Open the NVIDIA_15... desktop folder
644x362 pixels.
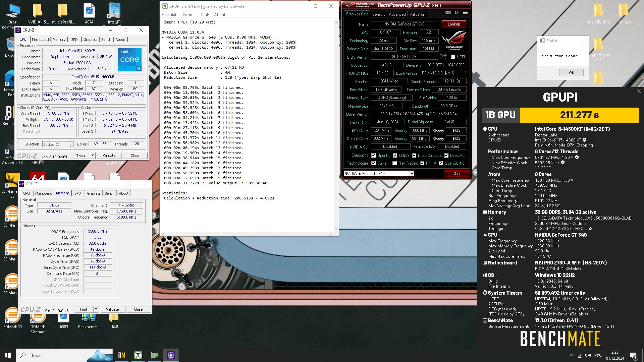point(38,13)
